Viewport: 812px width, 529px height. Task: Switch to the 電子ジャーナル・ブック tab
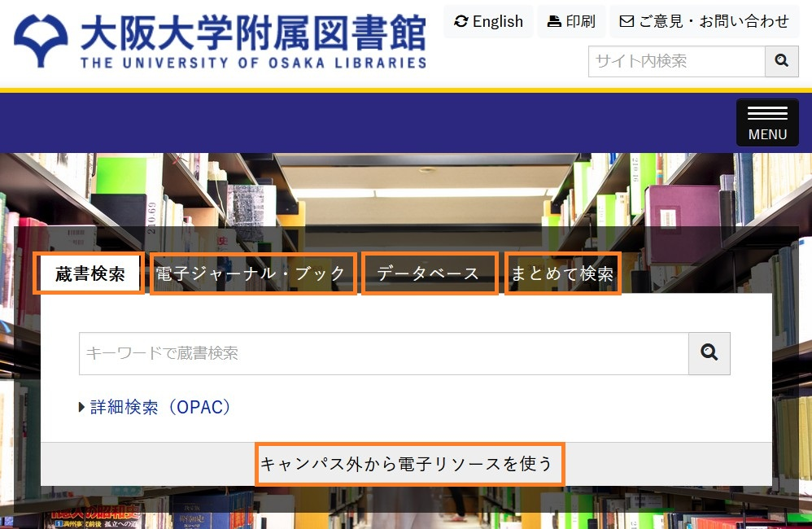point(252,273)
